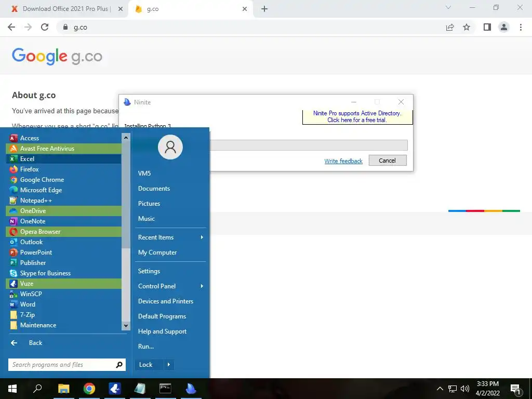Launch OneDrive from the start menu
This screenshot has width=532, height=399.
pyautogui.click(x=63, y=211)
